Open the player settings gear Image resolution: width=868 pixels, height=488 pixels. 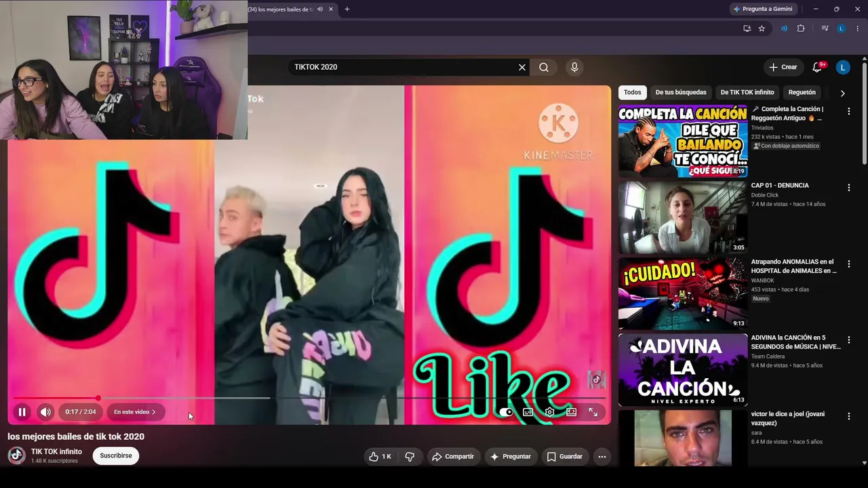(x=550, y=412)
